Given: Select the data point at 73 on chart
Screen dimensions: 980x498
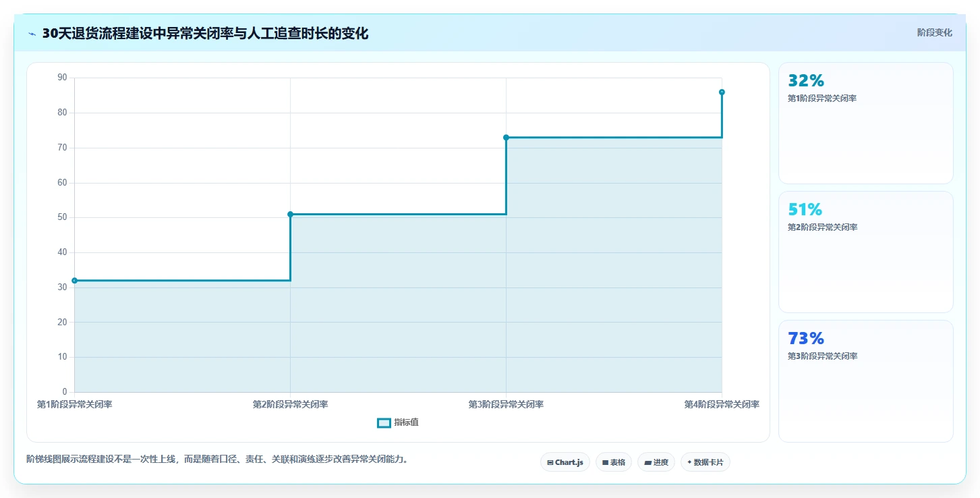Looking at the screenshot, I should point(506,138).
